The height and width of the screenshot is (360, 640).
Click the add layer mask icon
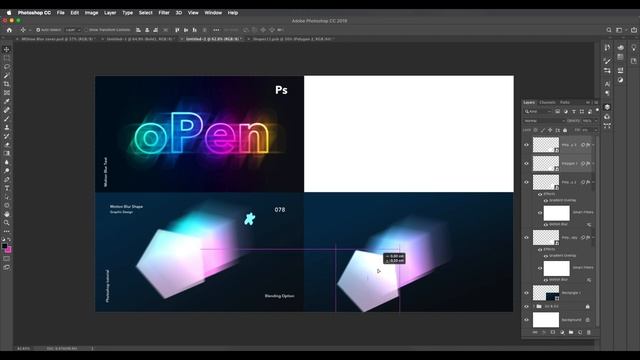(x=553, y=332)
